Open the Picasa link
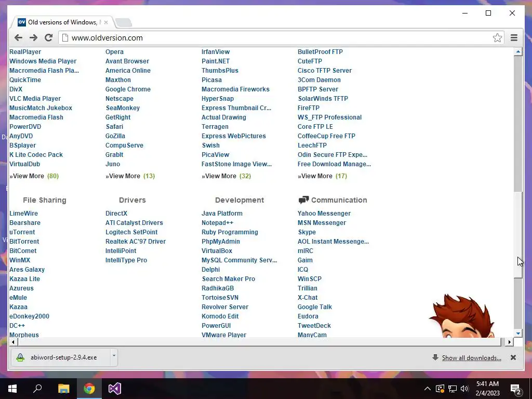 [x=211, y=79]
